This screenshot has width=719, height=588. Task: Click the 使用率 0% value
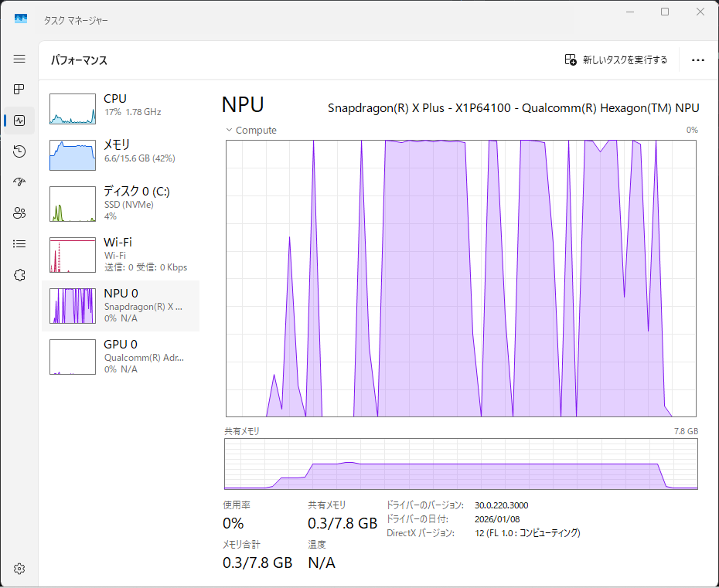233,523
